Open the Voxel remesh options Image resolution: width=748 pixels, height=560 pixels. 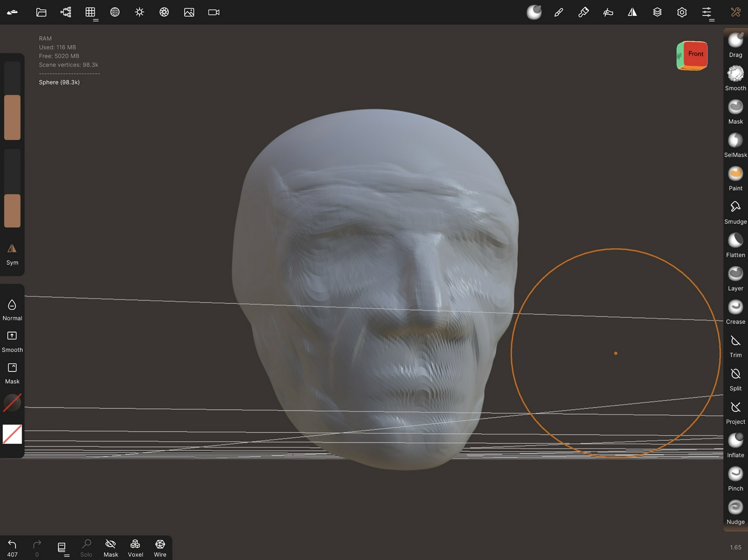pos(135,548)
